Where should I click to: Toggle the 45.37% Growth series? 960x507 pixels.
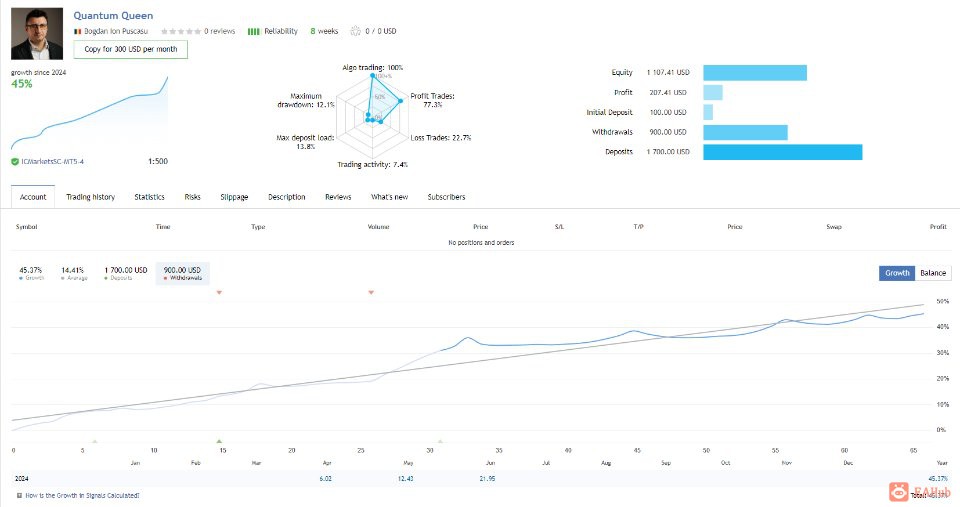(31, 273)
